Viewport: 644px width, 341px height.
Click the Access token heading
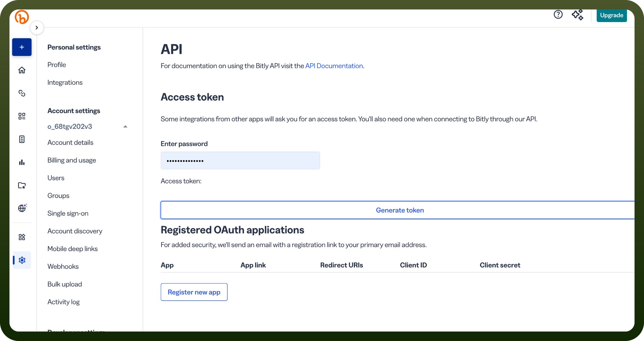[x=192, y=97]
